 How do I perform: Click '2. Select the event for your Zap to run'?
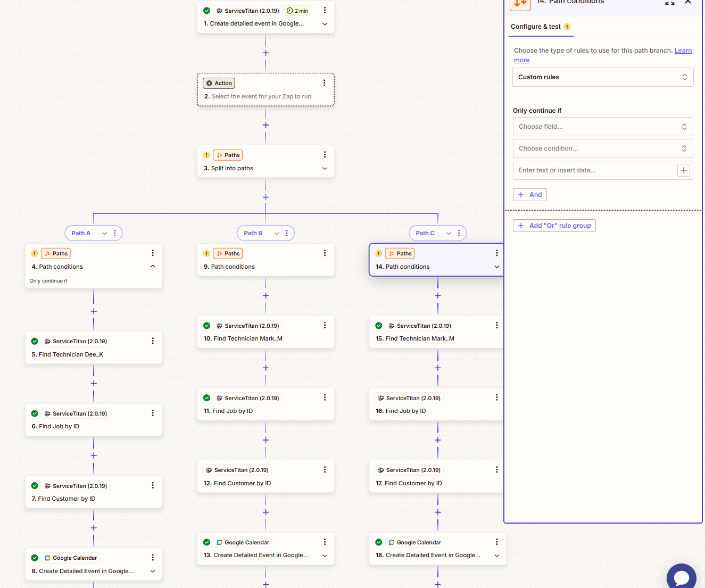pos(258,96)
